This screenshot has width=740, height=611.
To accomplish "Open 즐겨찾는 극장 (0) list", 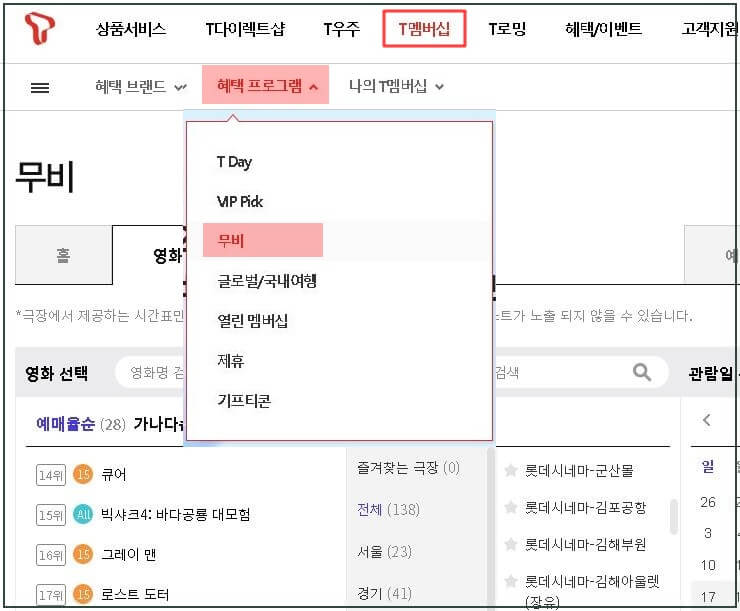I will pos(408,468).
